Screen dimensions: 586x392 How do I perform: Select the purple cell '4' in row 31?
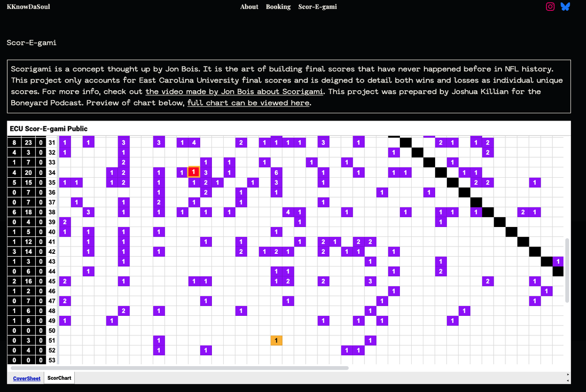(x=194, y=143)
